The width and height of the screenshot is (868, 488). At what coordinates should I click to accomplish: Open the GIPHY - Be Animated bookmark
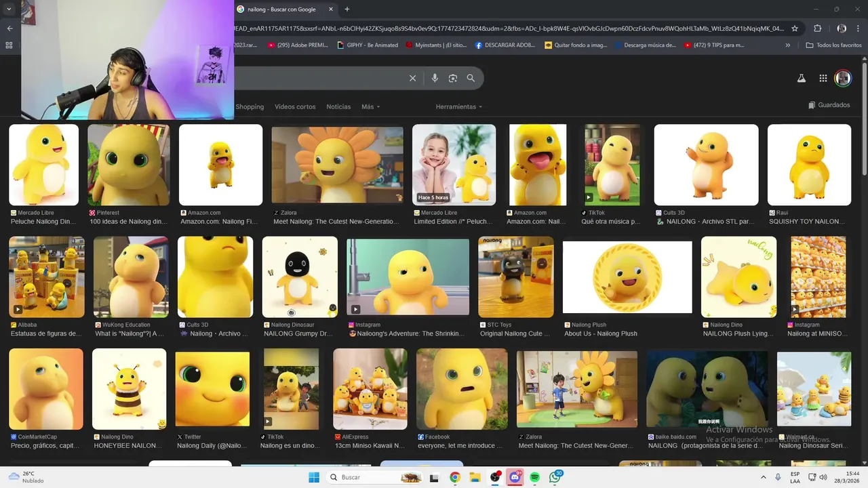[x=368, y=45]
